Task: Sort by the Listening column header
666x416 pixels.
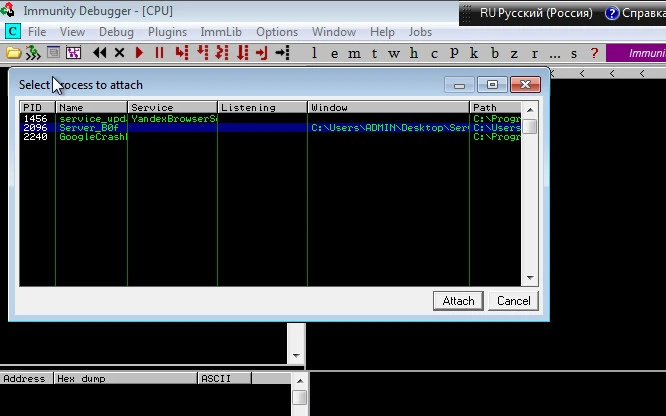Action: pos(262,108)
